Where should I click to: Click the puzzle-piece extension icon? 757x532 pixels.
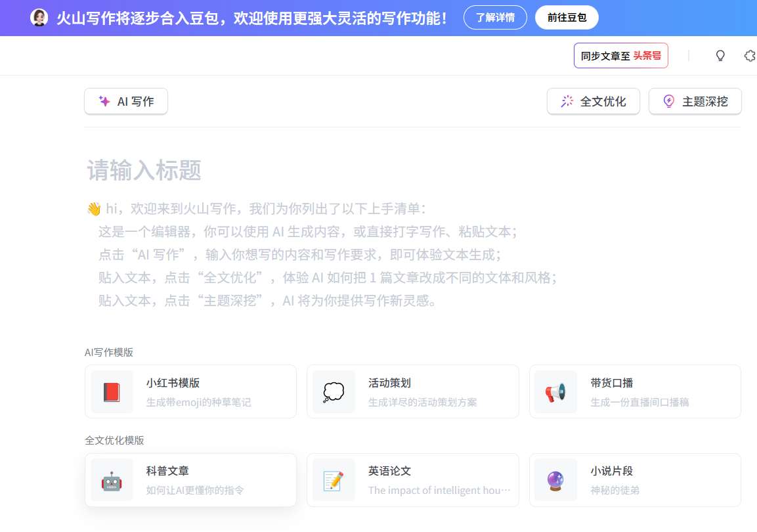(749, 56)
